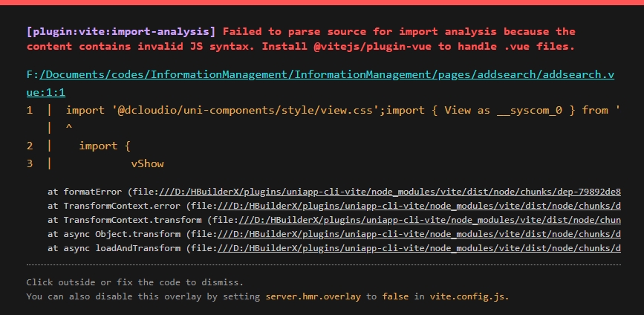
Task: Click the 'Click outside or fix the code' tip
Action: click(135, 282)
